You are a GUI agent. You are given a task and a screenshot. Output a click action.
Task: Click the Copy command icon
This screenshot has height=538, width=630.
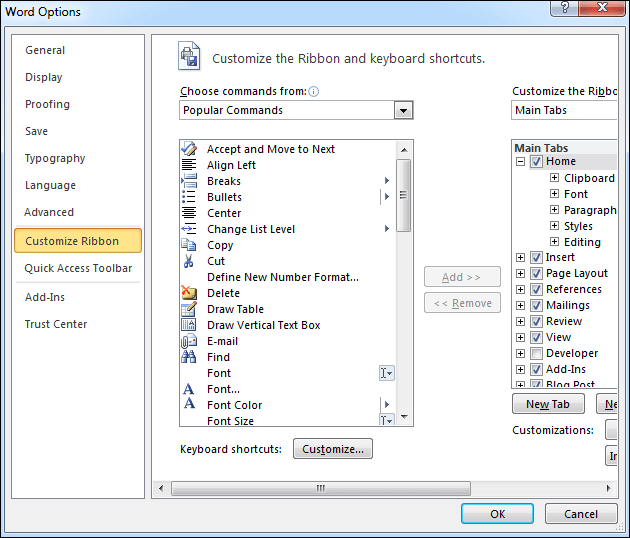[x=188, y=245]
